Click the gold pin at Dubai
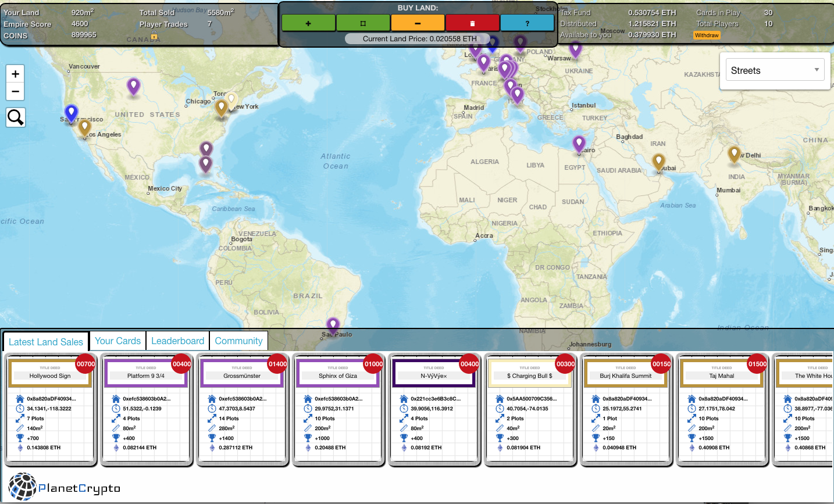The image size is (834, 504). tap(658, 162)
